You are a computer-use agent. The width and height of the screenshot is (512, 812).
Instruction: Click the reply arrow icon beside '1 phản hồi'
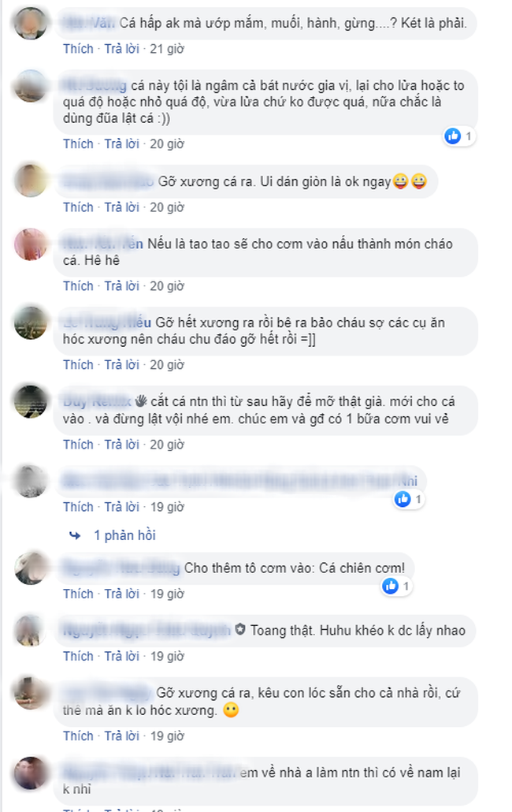pos(75,535)
